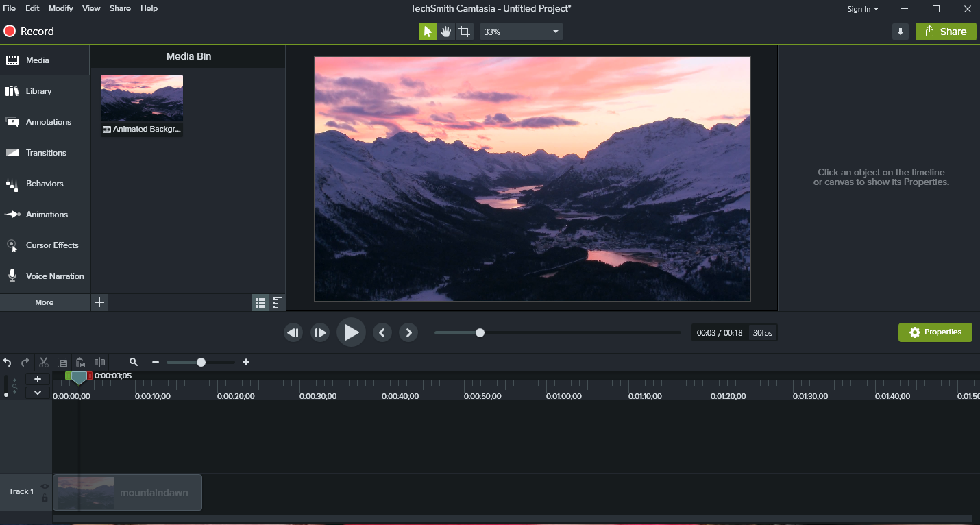Select the Crop tool above the canvas
Viewport: 980px width, 525px height.
pos(465,32)
